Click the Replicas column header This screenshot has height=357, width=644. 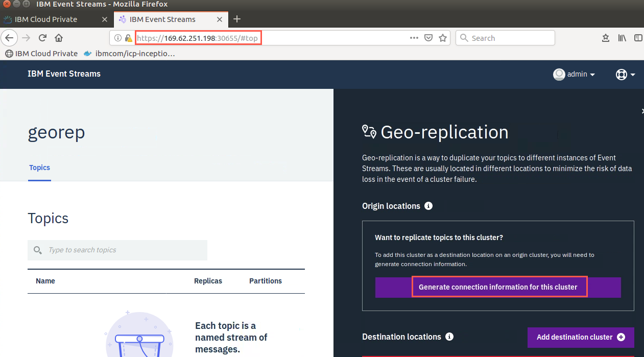pos(208,281)
